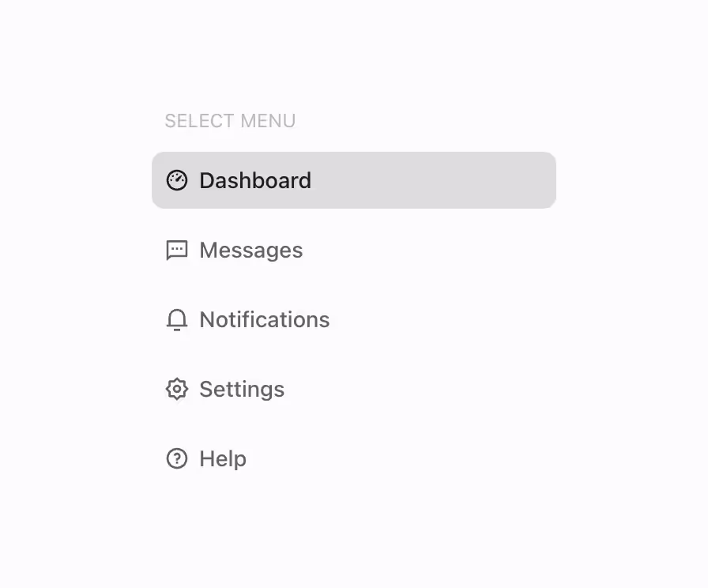Viewport: 708px width, 588px height.
Task: Click the SELECT MENU header label
Action: pos(229,120)
